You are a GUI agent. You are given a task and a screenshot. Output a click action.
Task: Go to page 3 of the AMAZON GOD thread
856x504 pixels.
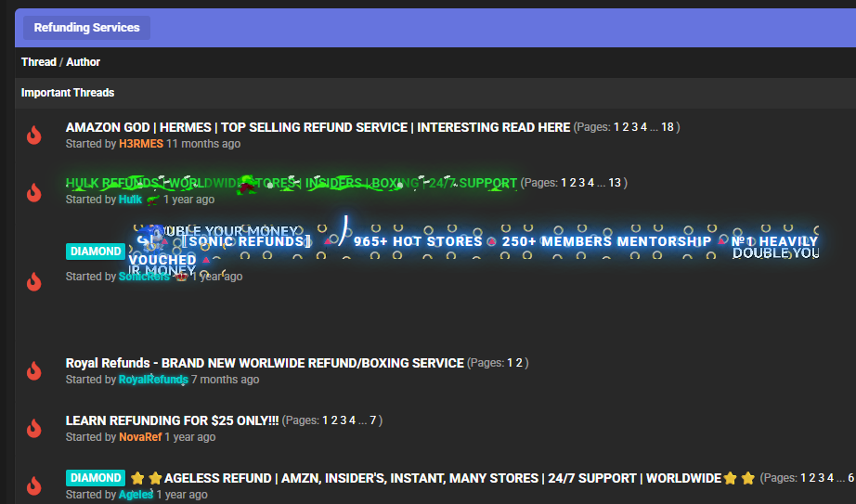click(634, 127)
